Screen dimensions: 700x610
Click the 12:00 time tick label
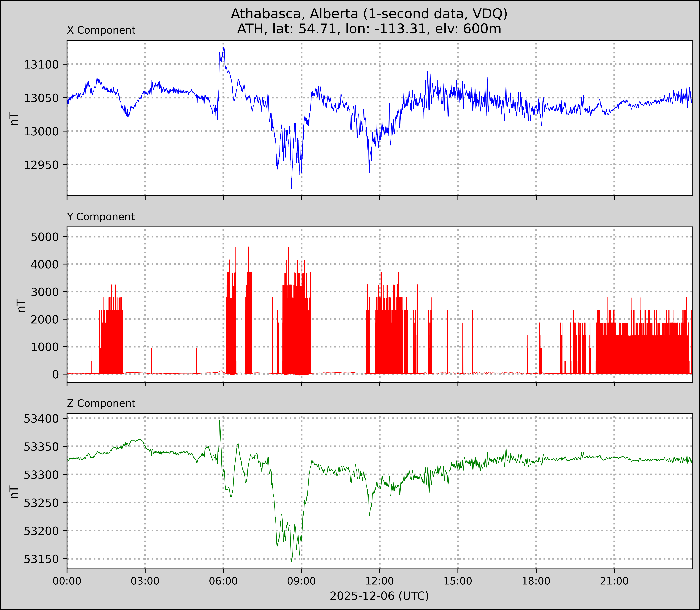(380, 581)
